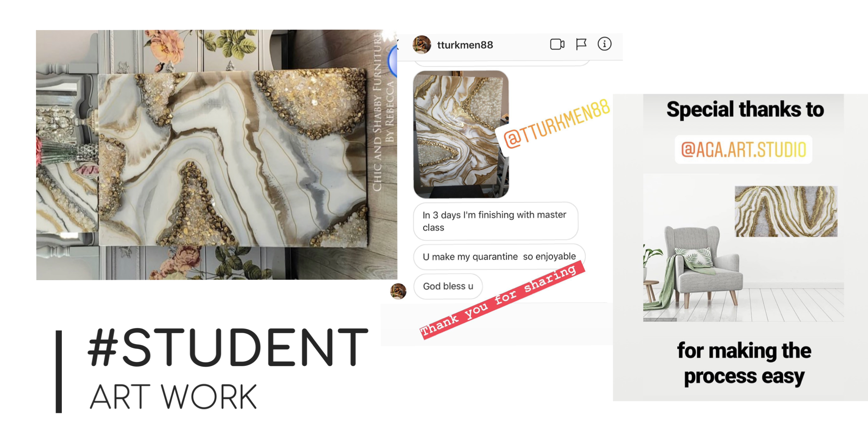Viewport: 868px width, 434px height.
Task: Open the conversation info icon
Action: tap(604, 44)
